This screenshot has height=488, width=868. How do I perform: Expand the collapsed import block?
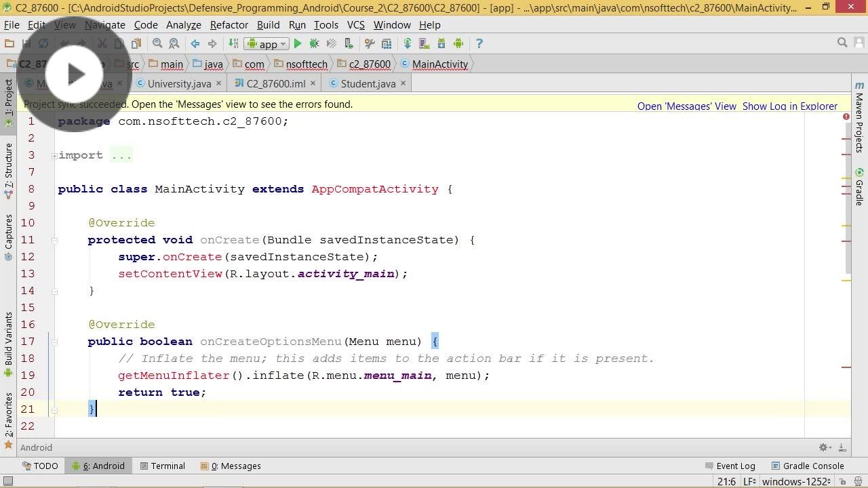(54, 155)
